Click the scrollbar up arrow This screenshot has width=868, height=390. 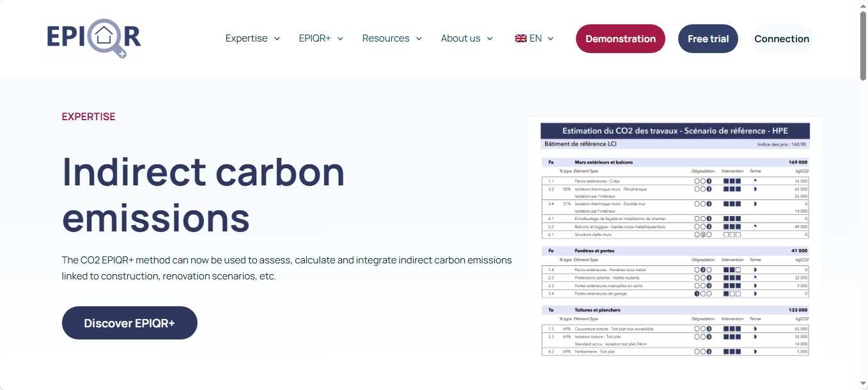(863, 5)
